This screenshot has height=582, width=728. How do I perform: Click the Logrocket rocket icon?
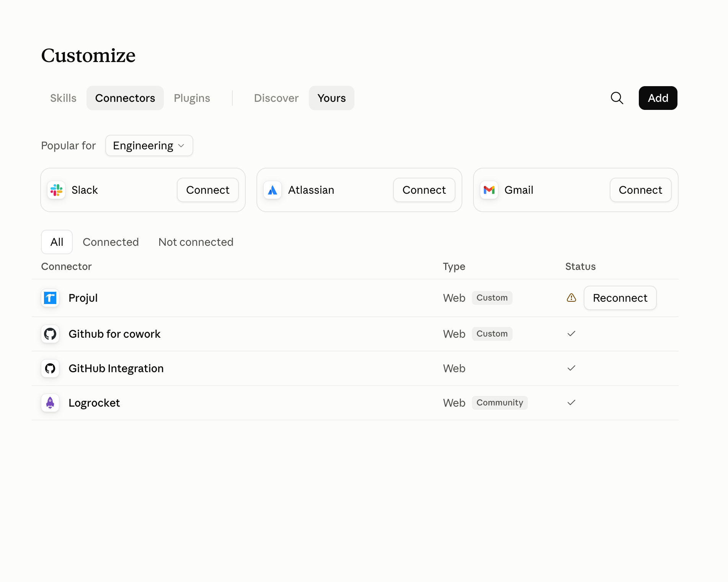click(50, 403)
